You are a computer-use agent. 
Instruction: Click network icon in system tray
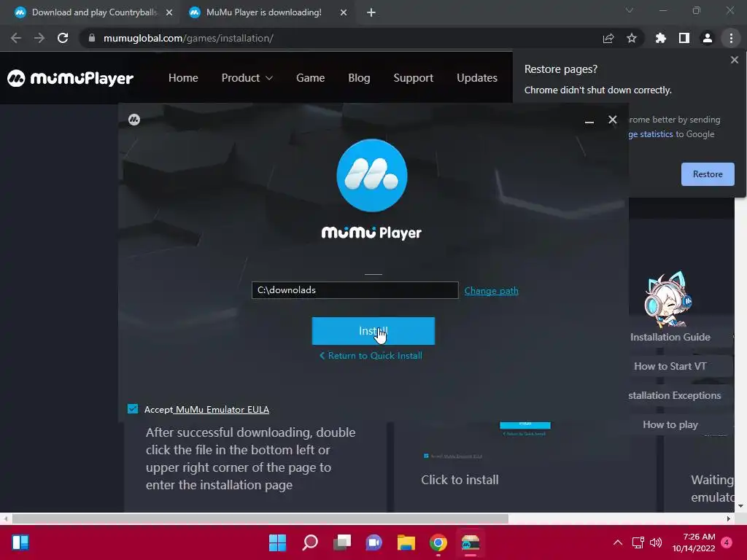tap(638, 542)
